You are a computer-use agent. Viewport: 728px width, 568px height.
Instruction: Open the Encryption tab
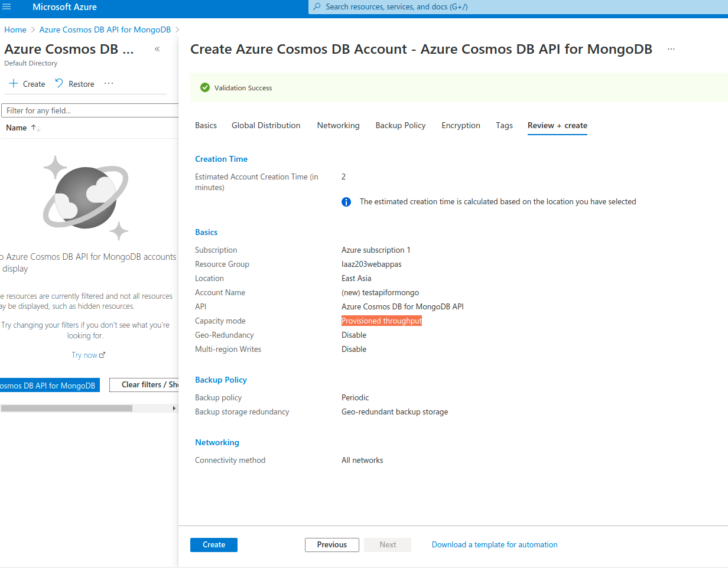[460, 125]
